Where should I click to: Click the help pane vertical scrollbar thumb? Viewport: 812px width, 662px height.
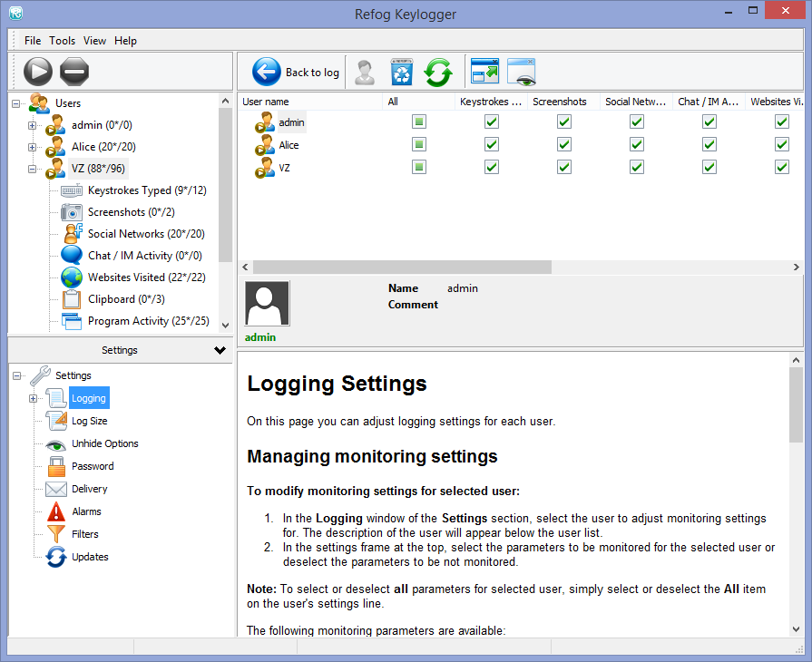(x=796, y=404)
